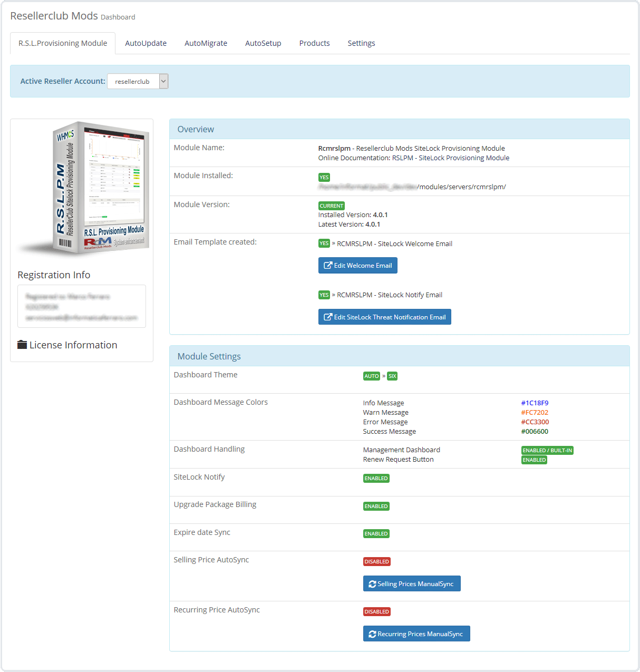The image size is (640, 672).
Task: Click ENABLED badge for Expire date Sync
Action: 376,534
